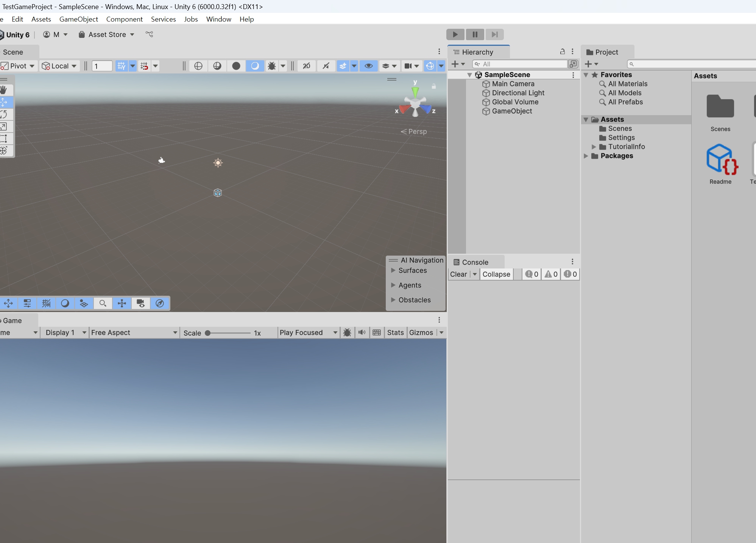Toggle hidden objects visibility eye icon
This screenshot has width=756, height=543.
(368, 66)
